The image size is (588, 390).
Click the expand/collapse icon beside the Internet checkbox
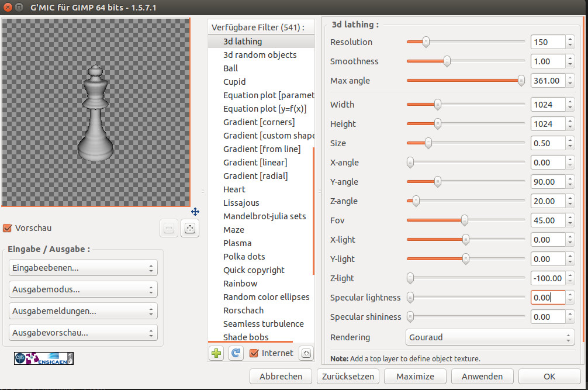(306, 353)
